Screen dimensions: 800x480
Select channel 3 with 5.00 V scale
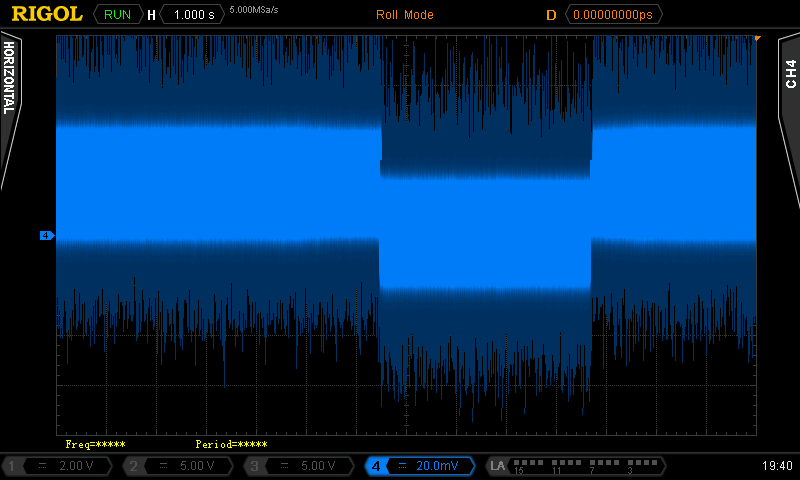point(299,466)
